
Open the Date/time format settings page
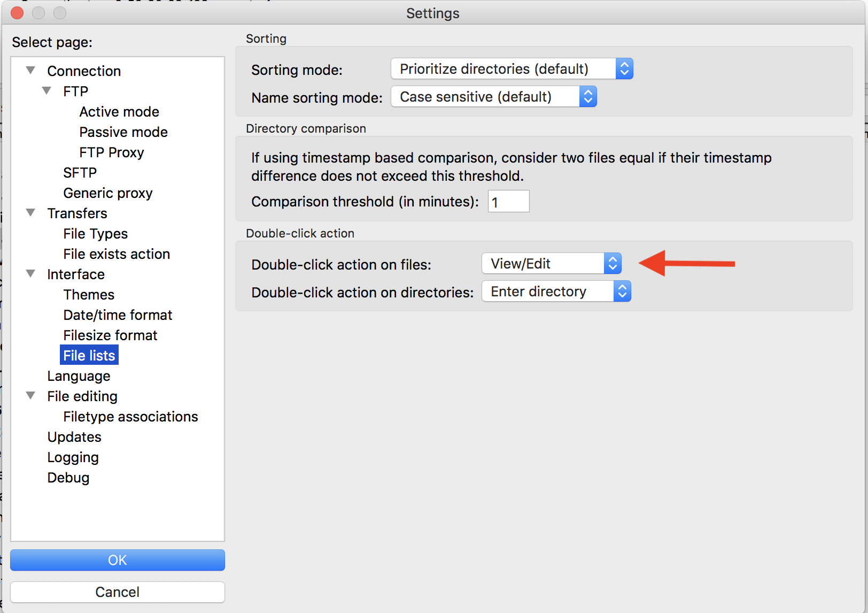click(118, 315)
